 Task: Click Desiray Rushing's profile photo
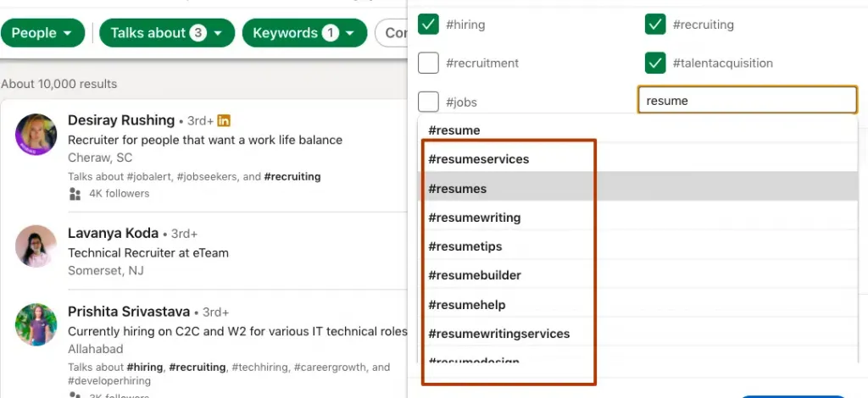tap(36, 135)
